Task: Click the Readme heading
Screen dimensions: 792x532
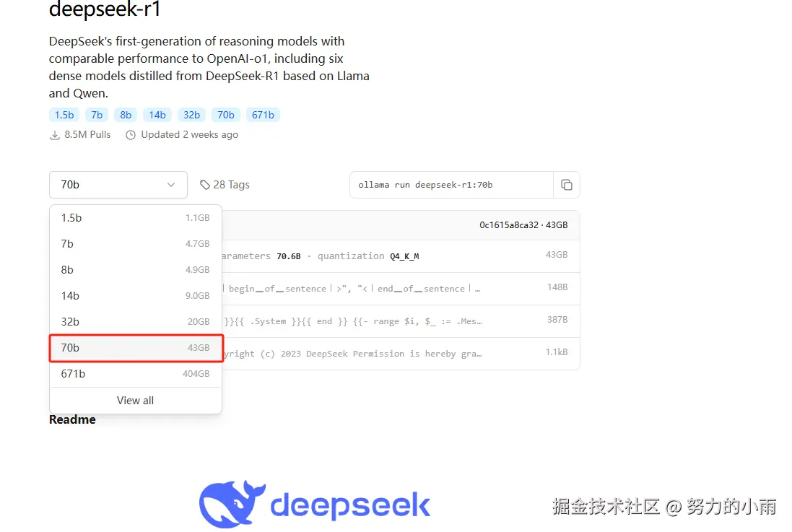Action: tap(72, 420)
